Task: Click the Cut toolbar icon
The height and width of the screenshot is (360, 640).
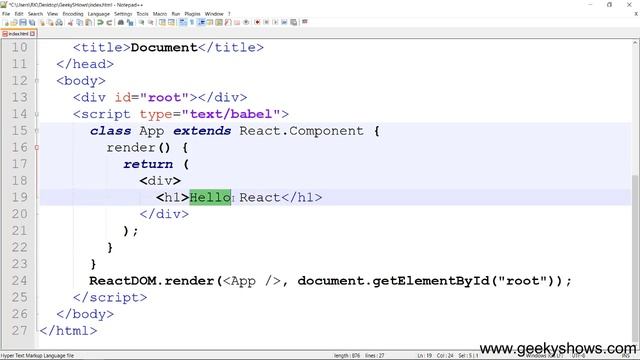Action: (70, 22)
